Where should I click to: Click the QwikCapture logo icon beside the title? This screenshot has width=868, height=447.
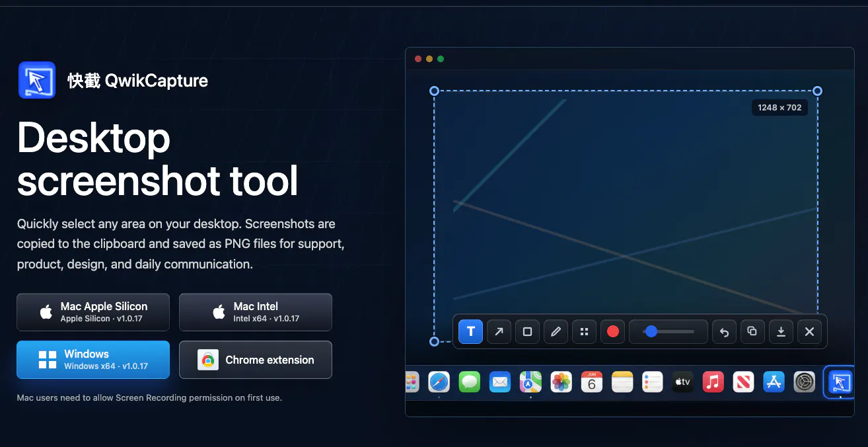click(37, 80)
